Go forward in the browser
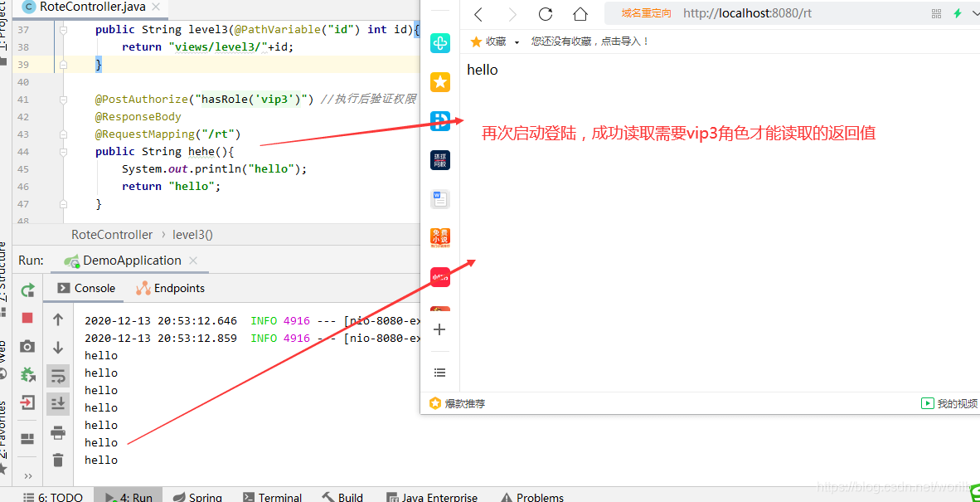The image size is (980, 502). coord(512,14)
